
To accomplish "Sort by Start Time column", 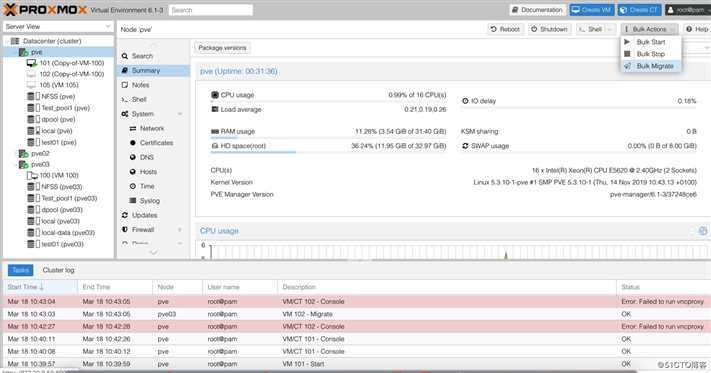I will (41, 287).
